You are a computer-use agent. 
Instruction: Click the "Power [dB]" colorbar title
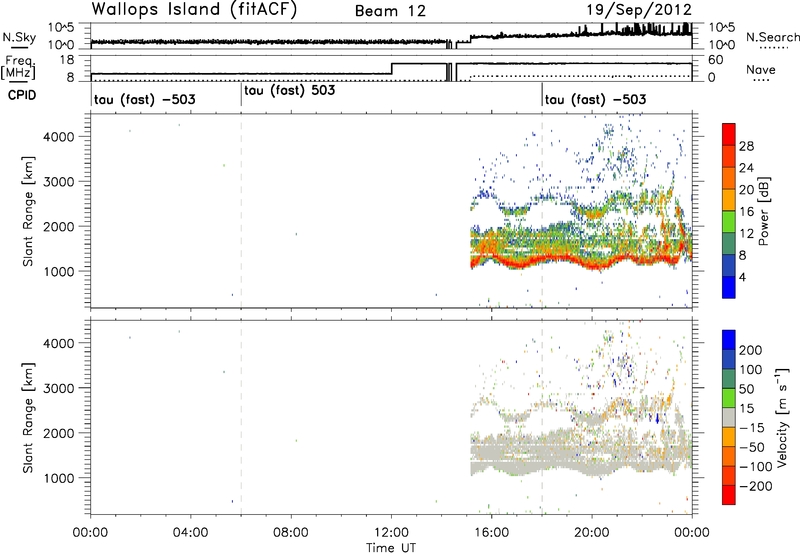(x=764, y=211)
